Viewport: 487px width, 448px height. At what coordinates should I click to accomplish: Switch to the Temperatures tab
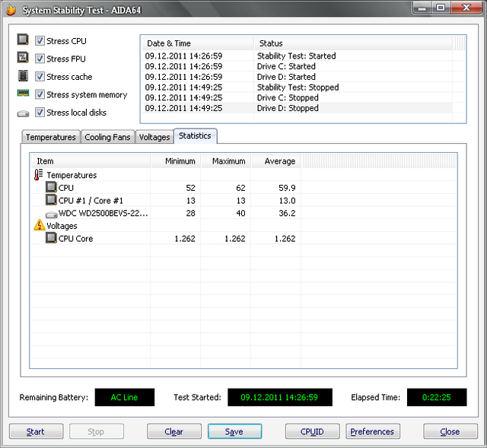tap(50, 137)
